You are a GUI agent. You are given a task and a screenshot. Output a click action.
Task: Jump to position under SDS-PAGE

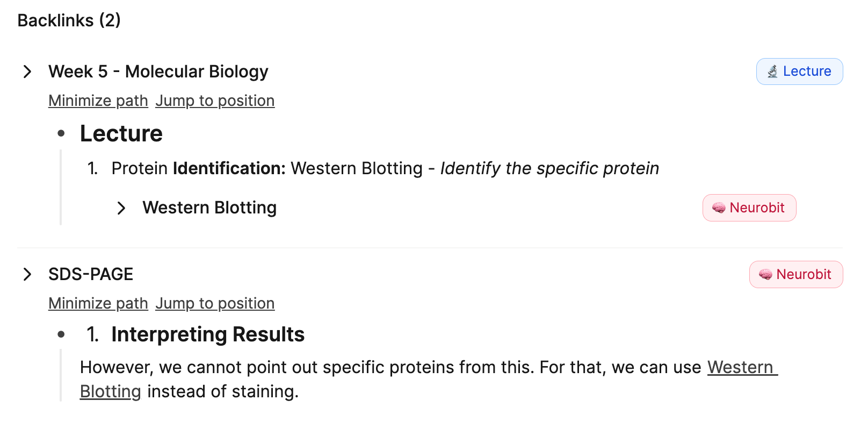(x=215, y=304)
